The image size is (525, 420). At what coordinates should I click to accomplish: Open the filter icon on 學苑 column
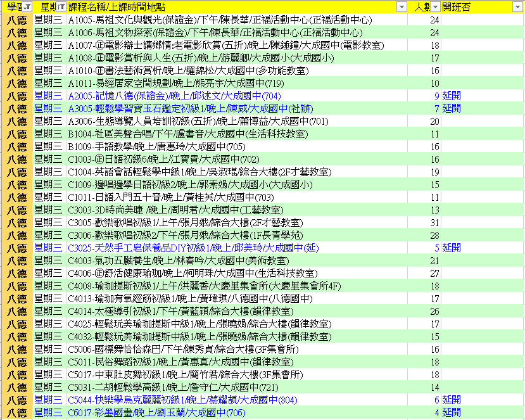tap(27, 7)
